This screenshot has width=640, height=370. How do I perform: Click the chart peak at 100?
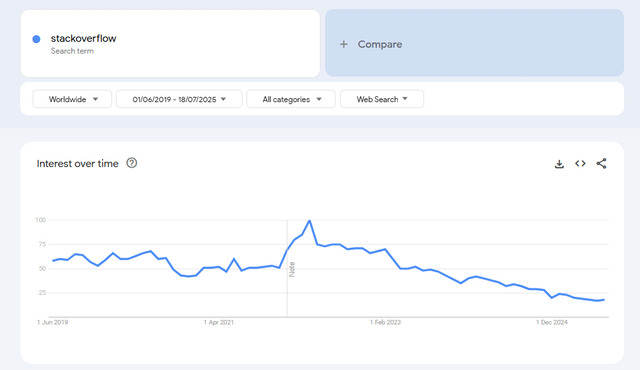point(309,221)
